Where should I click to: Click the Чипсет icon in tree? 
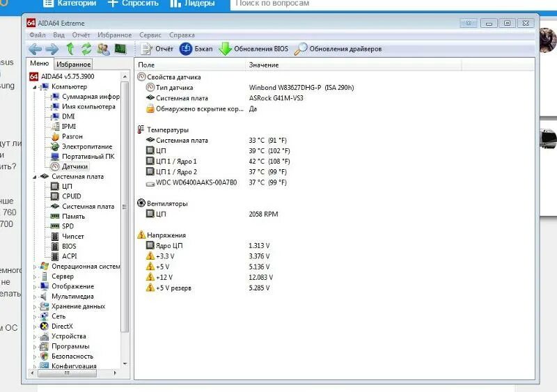[x=55, y=236]
